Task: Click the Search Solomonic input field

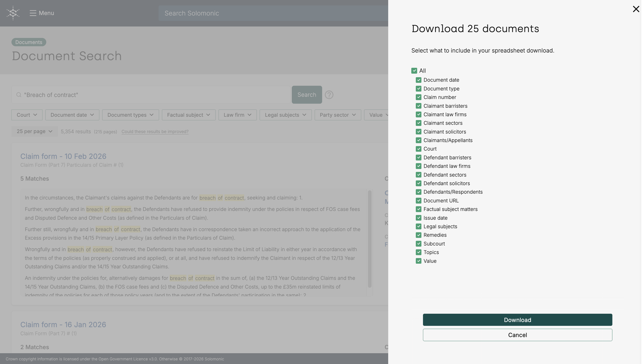Action: (272, 13)
